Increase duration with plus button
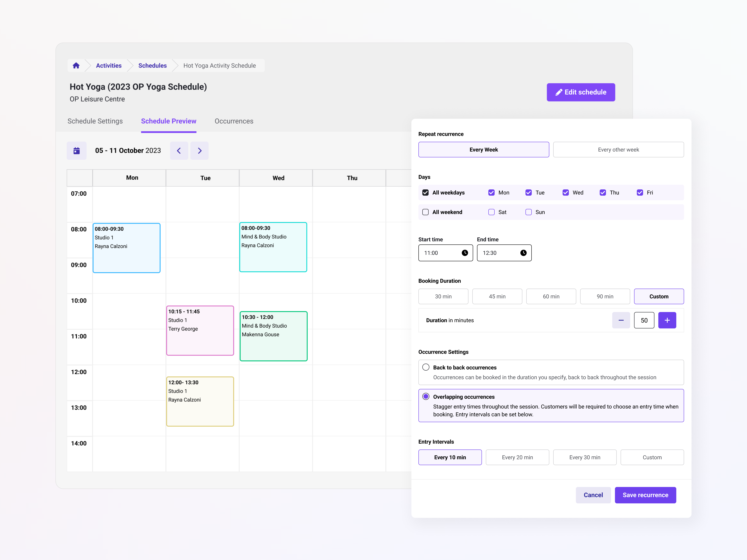 coord(667,320)
